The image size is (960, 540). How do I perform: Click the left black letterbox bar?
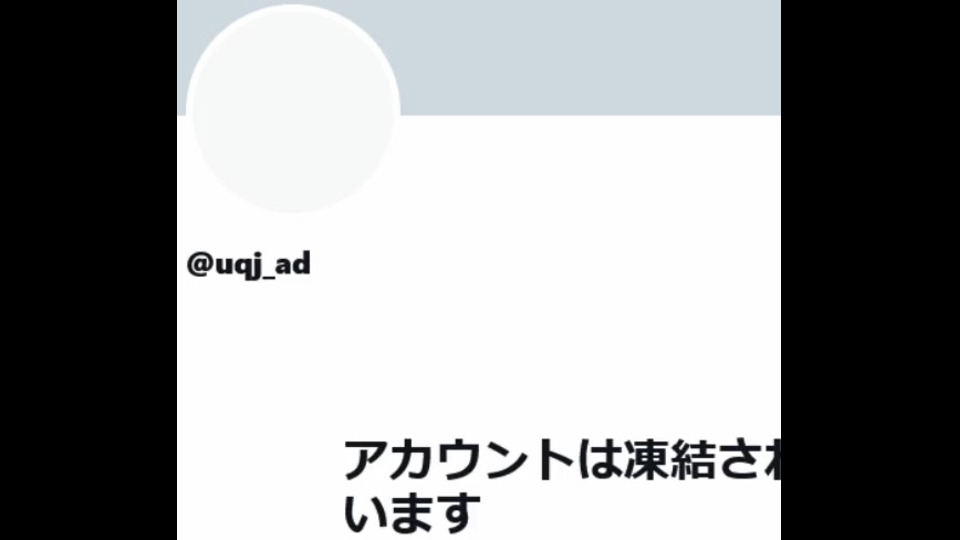point(88,270)
